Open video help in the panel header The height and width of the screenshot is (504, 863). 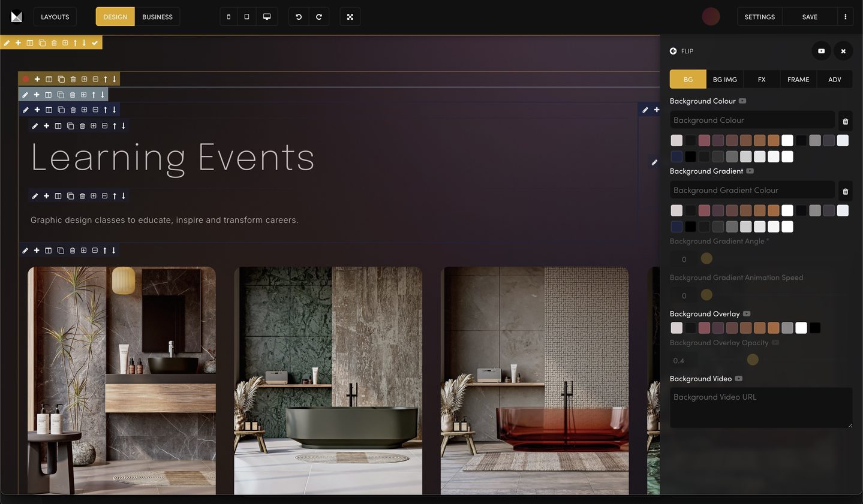[821, 51]
